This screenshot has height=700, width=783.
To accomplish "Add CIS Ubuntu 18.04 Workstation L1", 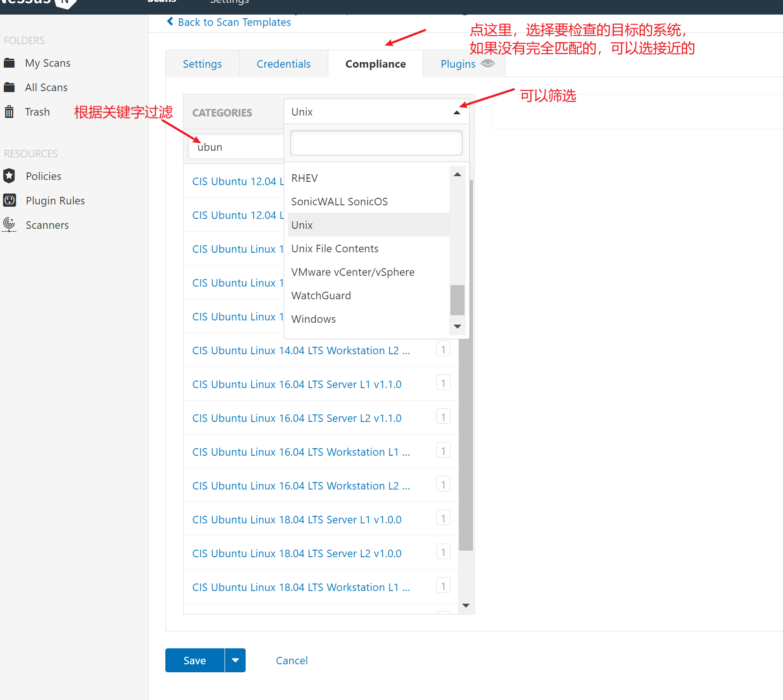I will coord(301,587).
